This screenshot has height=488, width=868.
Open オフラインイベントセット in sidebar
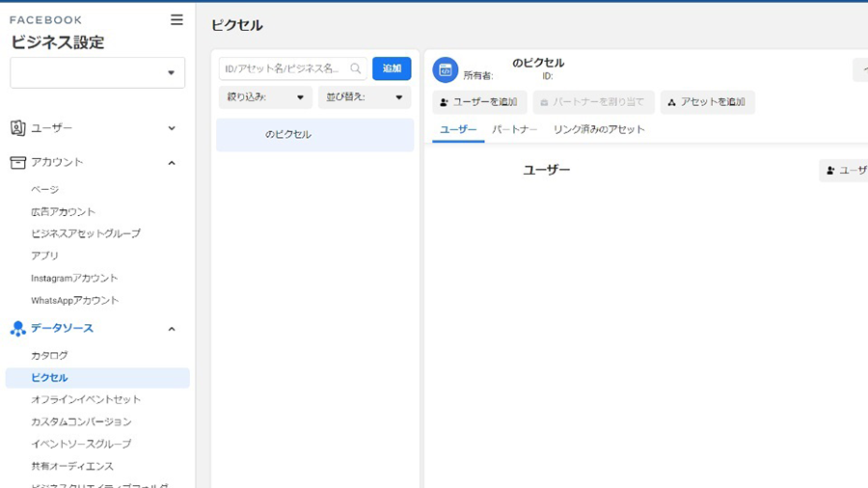86,399
